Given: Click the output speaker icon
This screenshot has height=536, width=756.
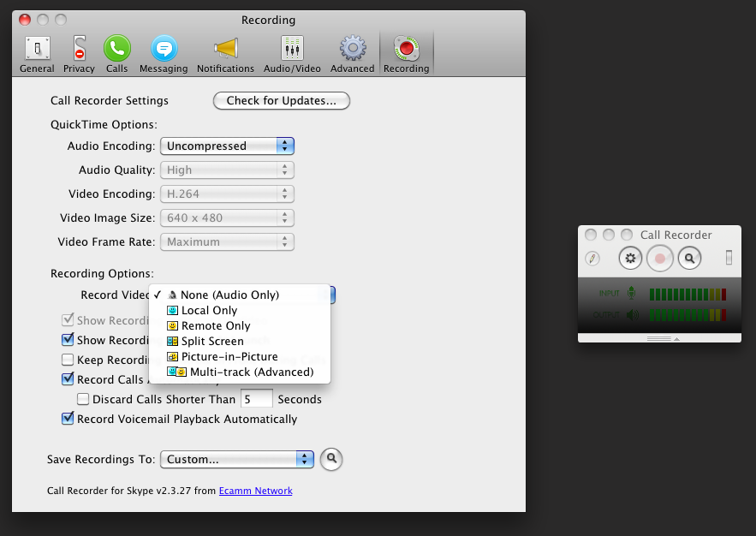Looking at the screenshot, I should coord(632,315).
